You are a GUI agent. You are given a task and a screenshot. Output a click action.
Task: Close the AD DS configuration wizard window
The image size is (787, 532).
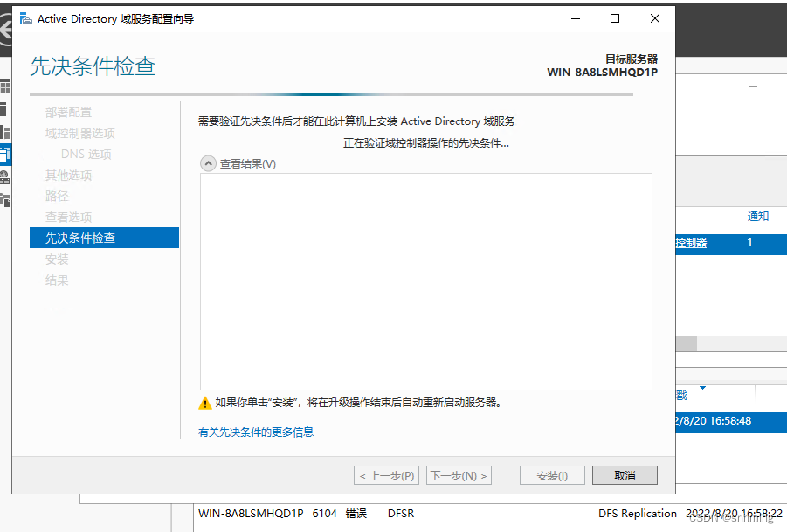tap(655, 19)
